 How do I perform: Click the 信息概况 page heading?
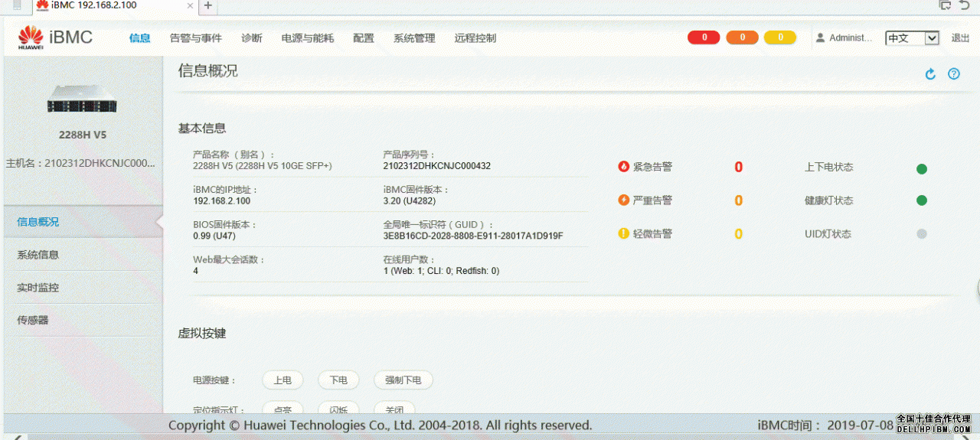pos(207,71)
